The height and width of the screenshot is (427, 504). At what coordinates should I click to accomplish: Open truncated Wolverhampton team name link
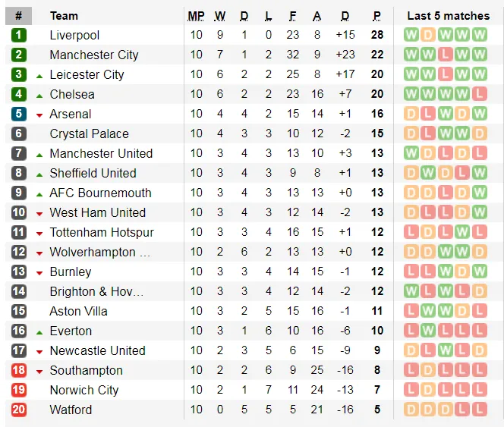99,252
